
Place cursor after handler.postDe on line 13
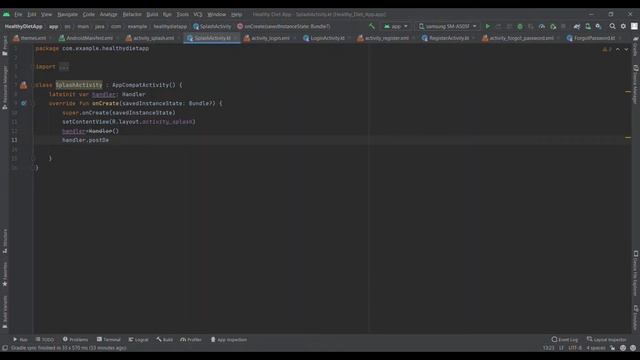(x=109, y=140)
